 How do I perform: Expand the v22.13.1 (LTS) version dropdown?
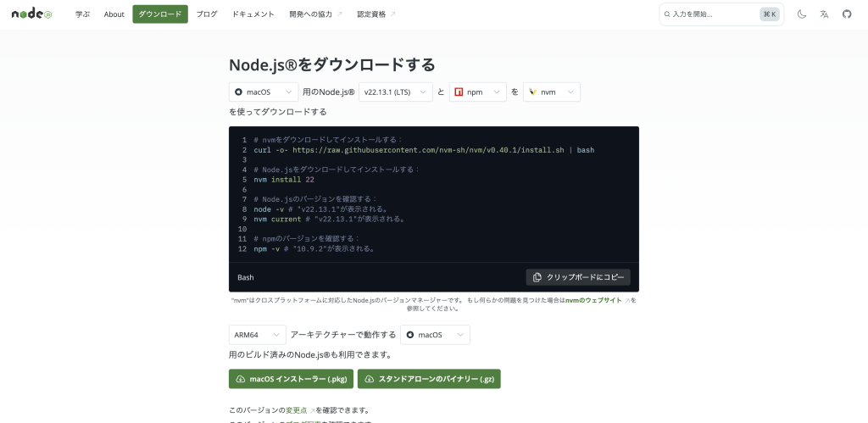tap(396, 92)
